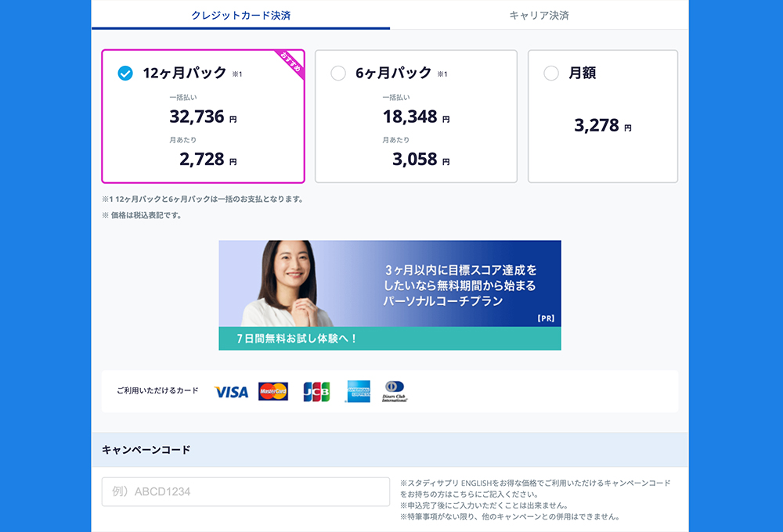Image resolution: width=783 pixels, height=532 pixels.
Task: Click the [PR] label on the banner
Action: (x=546, y=318)
